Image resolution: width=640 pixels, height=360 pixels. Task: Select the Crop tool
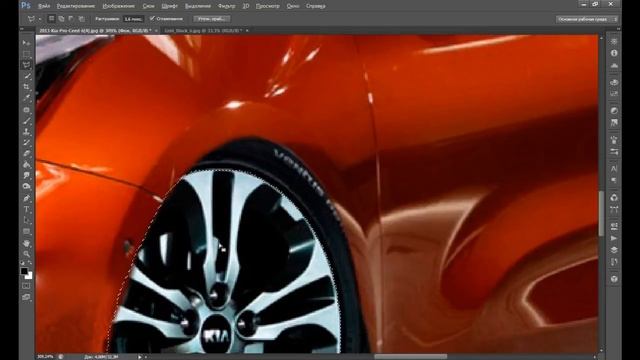[x=27, y=87]
